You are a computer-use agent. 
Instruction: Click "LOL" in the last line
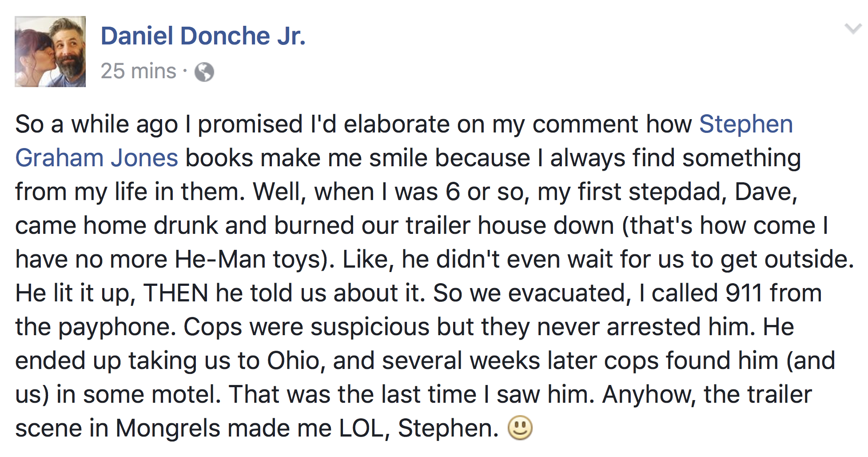click(x=361, y=428)
